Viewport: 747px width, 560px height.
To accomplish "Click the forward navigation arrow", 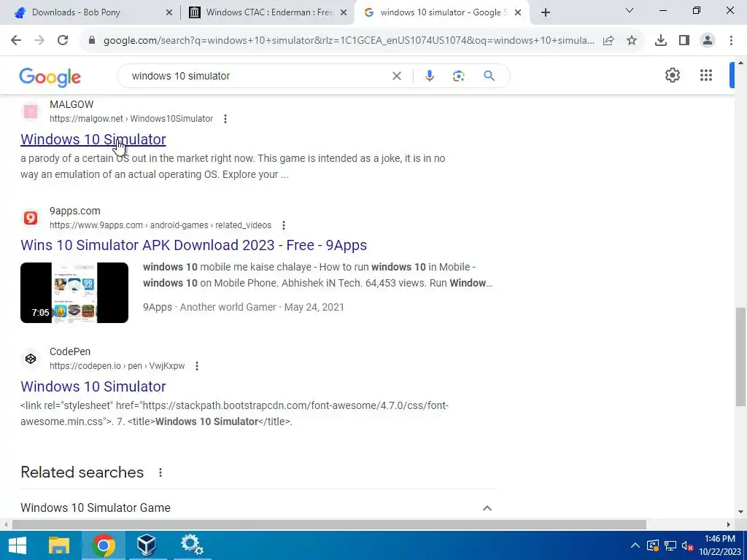I will pos(39,41).
